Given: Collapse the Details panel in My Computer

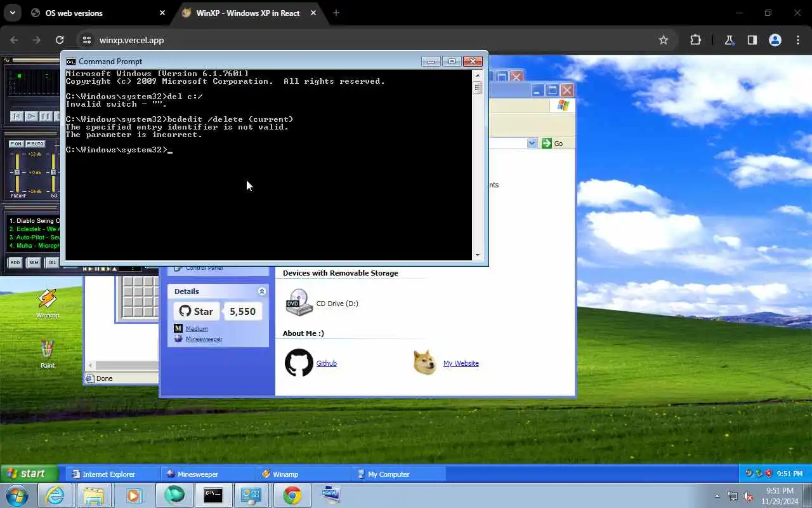Looking at the screenshot, I should [261, 291].
